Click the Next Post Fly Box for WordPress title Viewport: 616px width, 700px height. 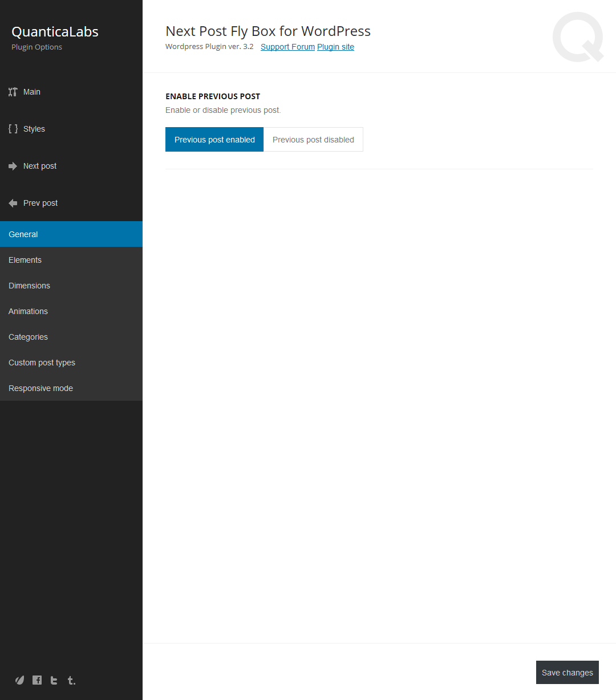268,31
